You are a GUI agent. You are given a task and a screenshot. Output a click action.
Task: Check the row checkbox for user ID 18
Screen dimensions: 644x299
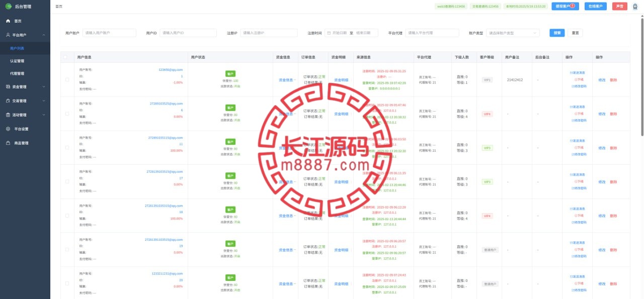(x=67, y=216)
